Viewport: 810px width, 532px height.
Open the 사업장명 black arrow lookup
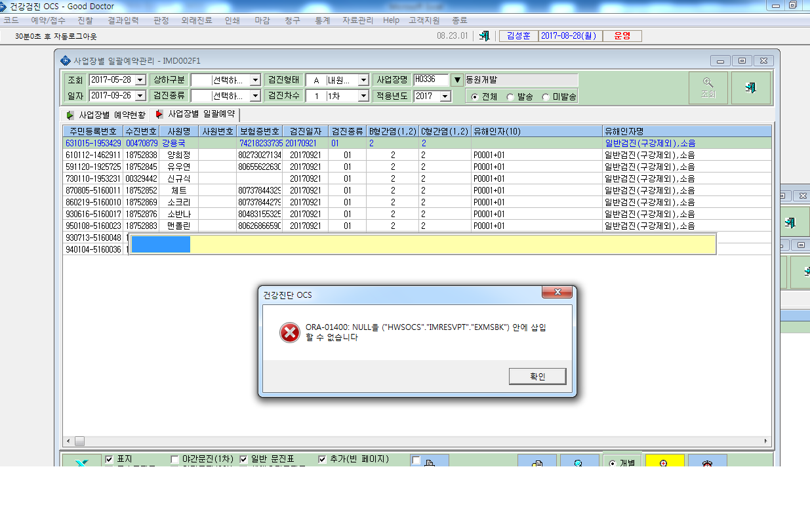[458, 80]
